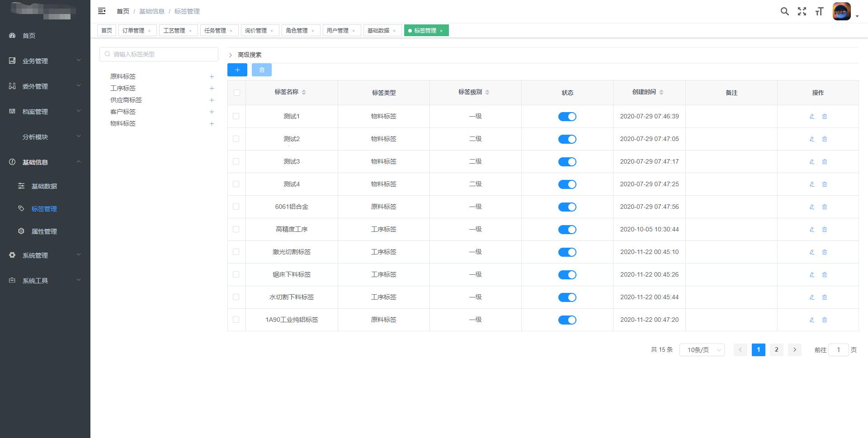The height and width of the screenshot is (438, 868).
Task: Open the 10条/页 page size dropdown
Action: pos(702,350)
